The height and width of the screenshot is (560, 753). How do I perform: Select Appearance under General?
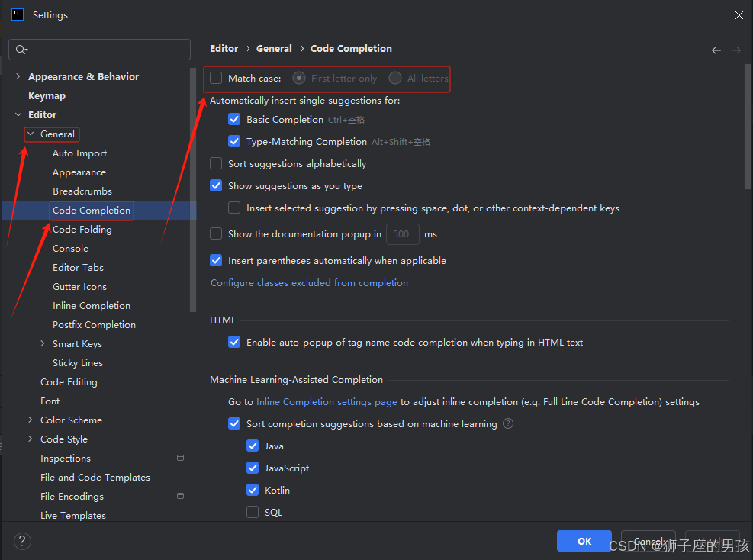79,172
